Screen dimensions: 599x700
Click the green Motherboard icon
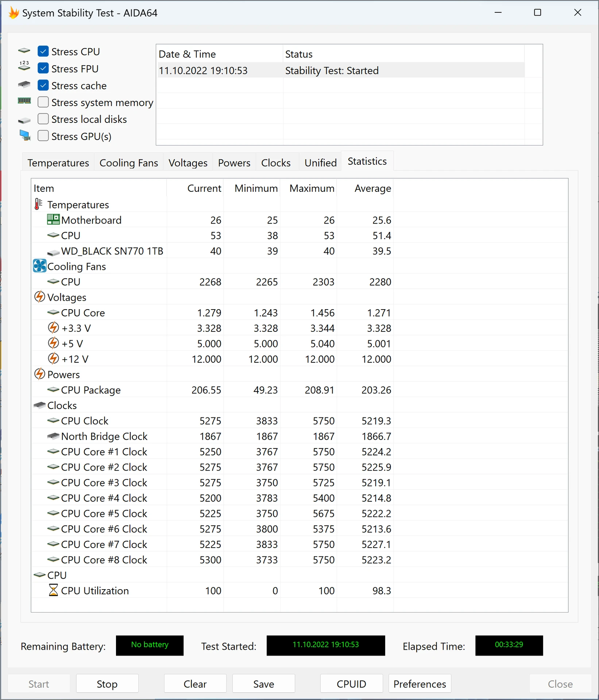pos(53,219)
